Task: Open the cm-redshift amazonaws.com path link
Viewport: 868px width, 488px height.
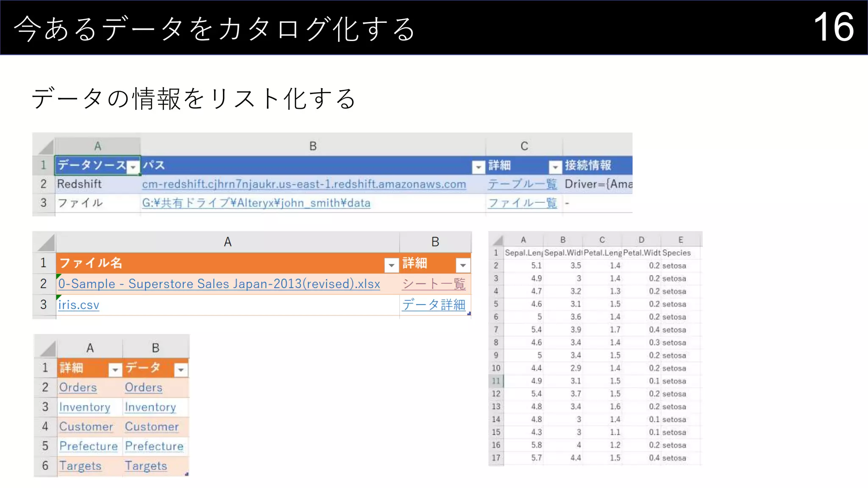Action: pos(304,184)
